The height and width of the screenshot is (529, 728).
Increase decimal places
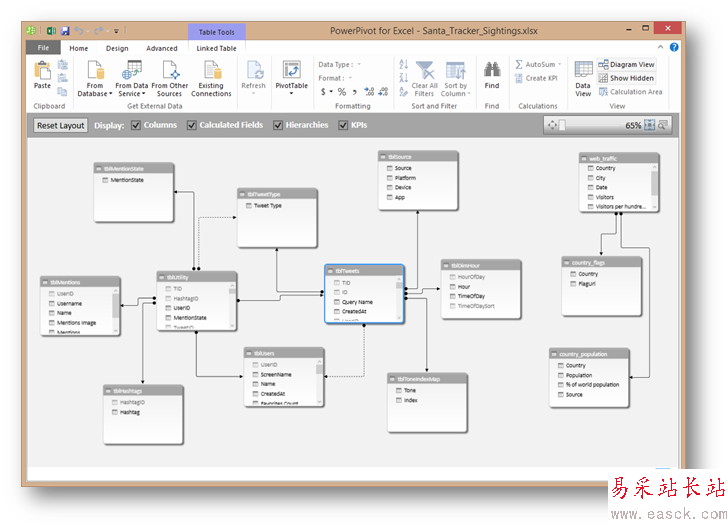(x=369, y=91)
